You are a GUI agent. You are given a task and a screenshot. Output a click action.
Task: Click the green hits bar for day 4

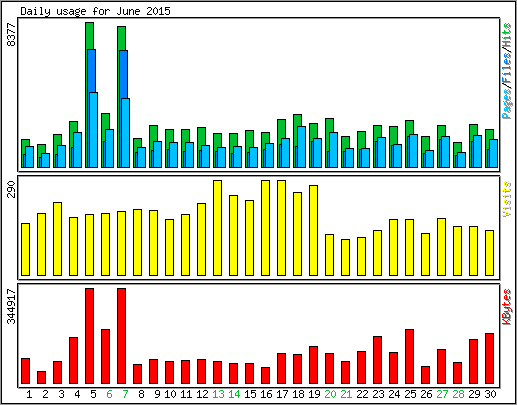point(73,127)
